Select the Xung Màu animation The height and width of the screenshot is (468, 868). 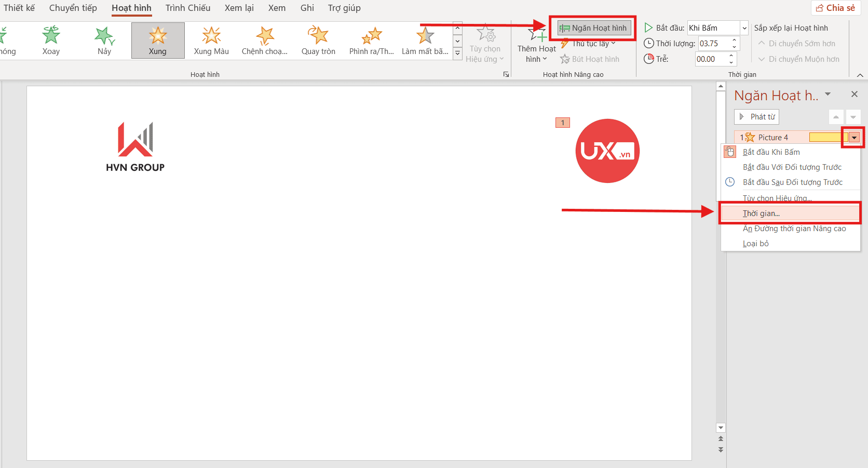pos(211,41)
